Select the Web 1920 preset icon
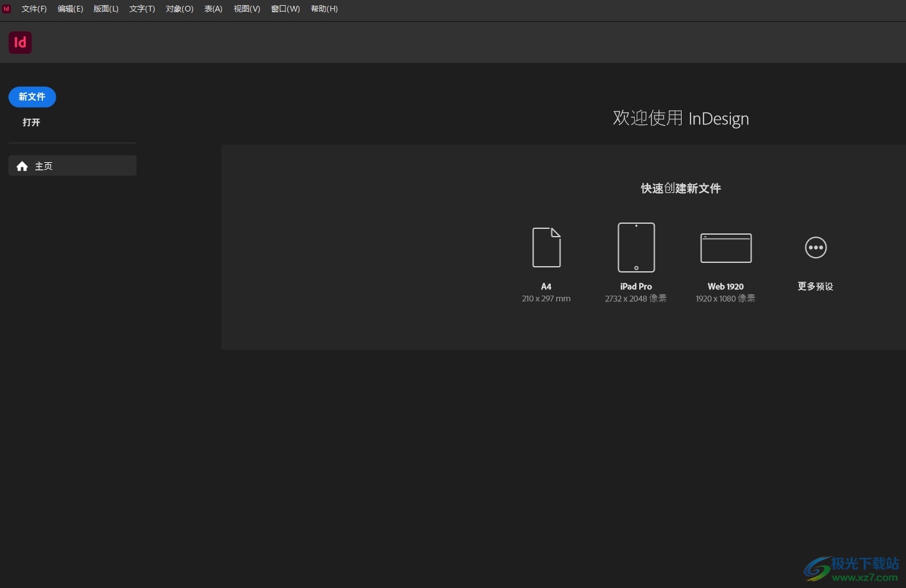Viewport: 906px width, 588px height. 726,248
